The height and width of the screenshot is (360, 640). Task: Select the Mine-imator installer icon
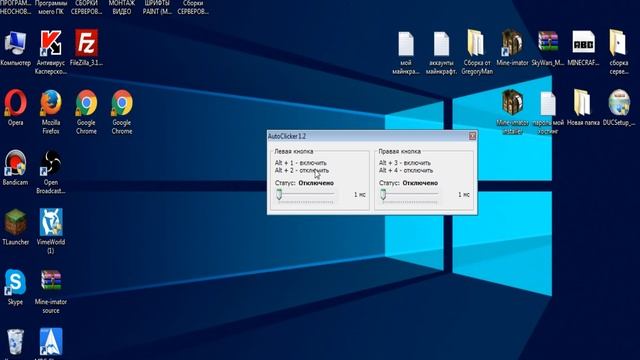(x=512, y=103)
